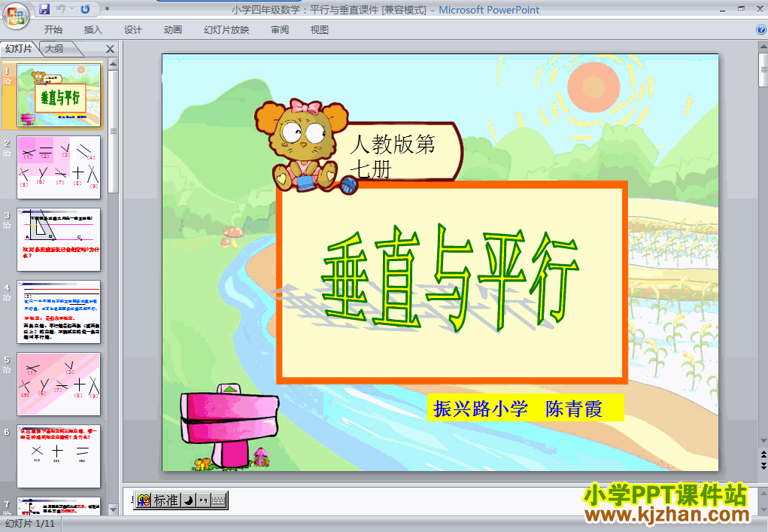Image resolution: width=768 pixels, height=532 pixels.
Task: Open the 开始 ribbon tab
Action: coord(53,30)
